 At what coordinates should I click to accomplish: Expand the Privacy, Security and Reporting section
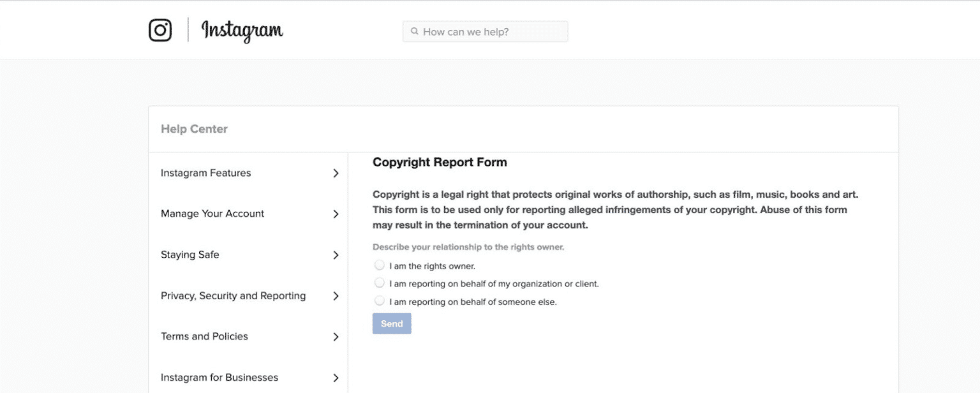[x=233, y=295]
